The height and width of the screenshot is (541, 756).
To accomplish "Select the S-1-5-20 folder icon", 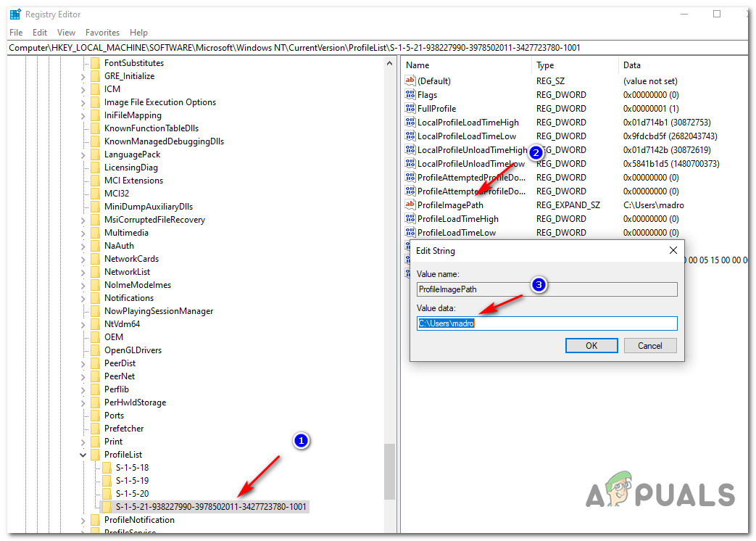I will [107, 494].
